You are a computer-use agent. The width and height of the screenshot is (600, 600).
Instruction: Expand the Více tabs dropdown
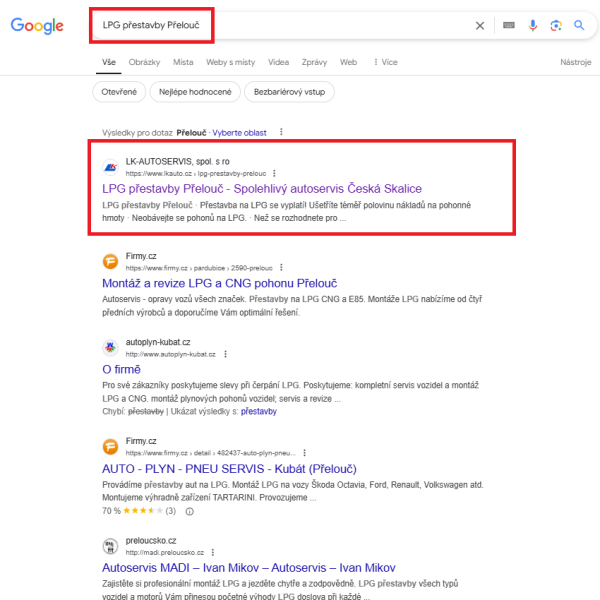[386, 62]
